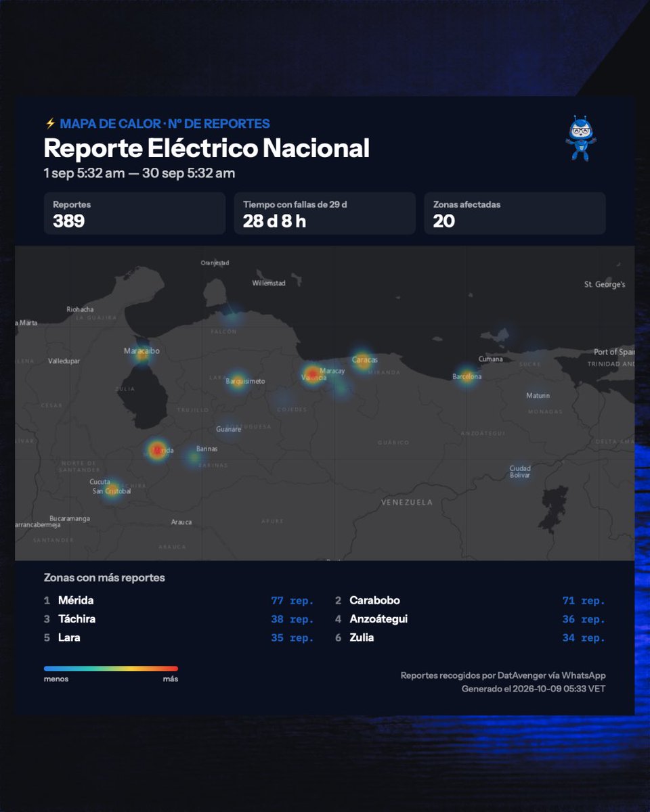Click the 'Zonas afectadas' 20 card
The height and width of the screenshot is (812, 650).
pyautogui.click(x=515, y=213)
